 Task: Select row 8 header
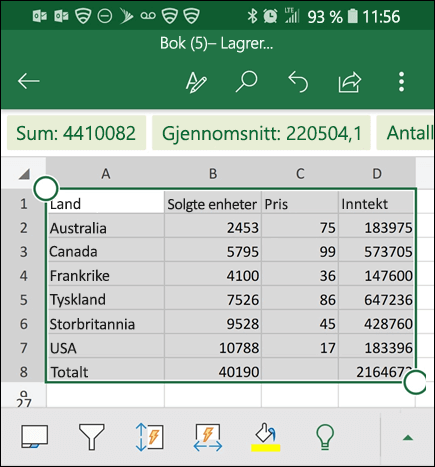23,372
